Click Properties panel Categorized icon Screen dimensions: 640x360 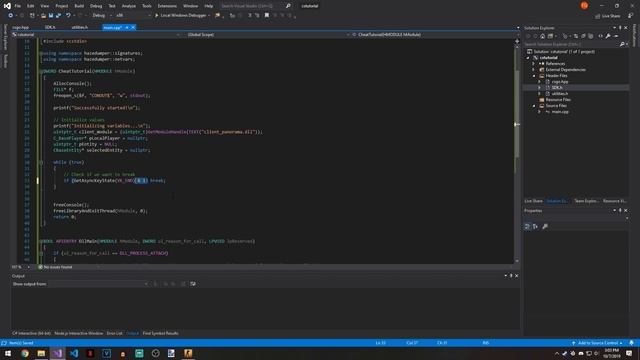tap(527, 226)
